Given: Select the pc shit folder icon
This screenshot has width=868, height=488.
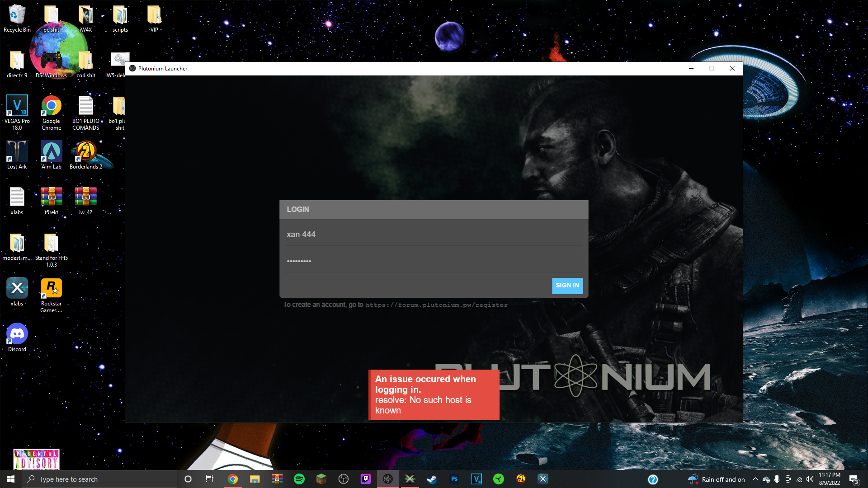Looking at the screenshot, I should [52, 19].
